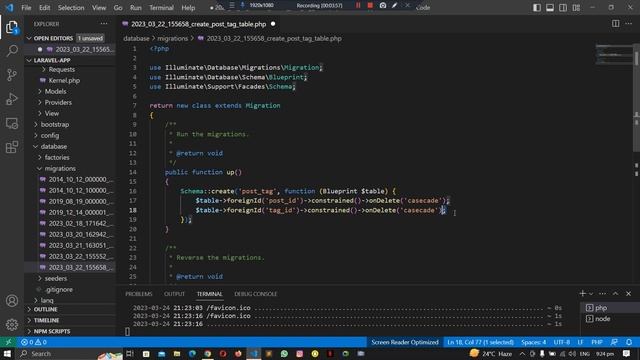Open the Manage gear settings
This screenshot has height=360, width=640.
(x=12, y=324)
